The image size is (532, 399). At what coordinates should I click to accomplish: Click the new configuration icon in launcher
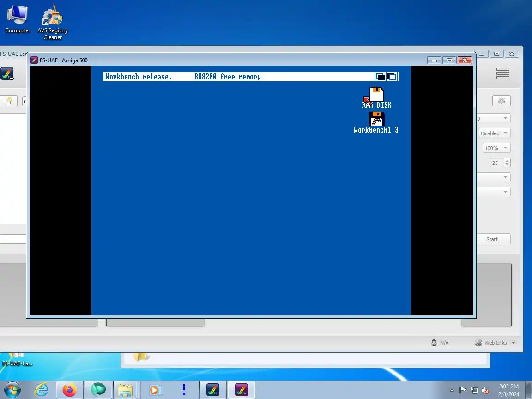[x=8, y=101]
